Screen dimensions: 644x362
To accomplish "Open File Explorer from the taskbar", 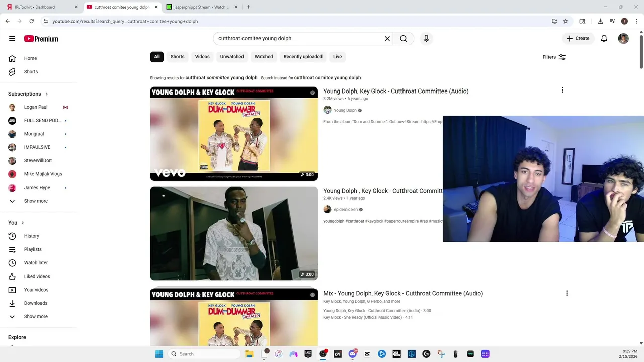I will point(249,354).
